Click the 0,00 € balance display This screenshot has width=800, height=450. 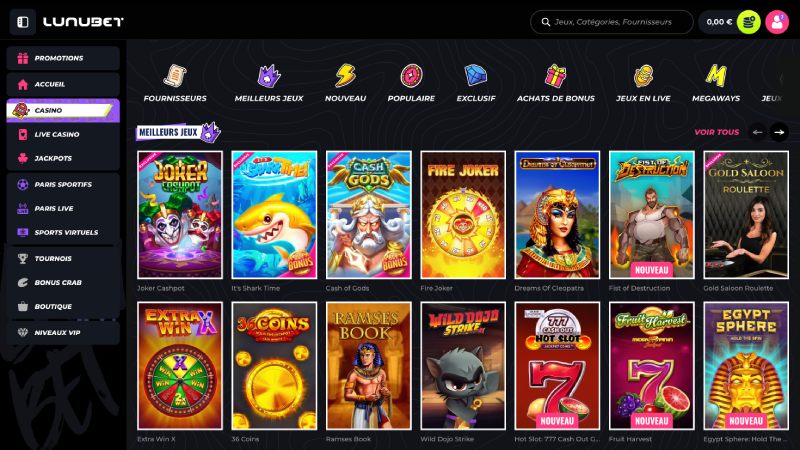pos(719,22)
